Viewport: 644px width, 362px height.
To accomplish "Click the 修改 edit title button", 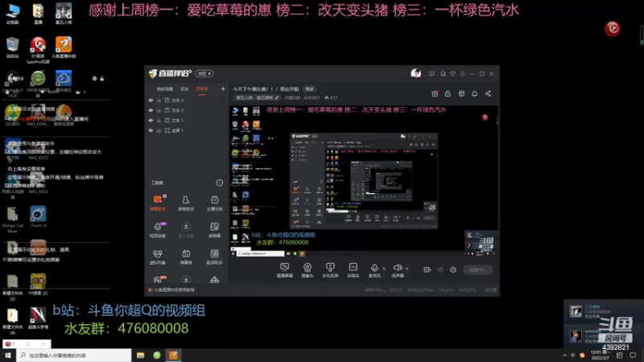I will 309,89.
